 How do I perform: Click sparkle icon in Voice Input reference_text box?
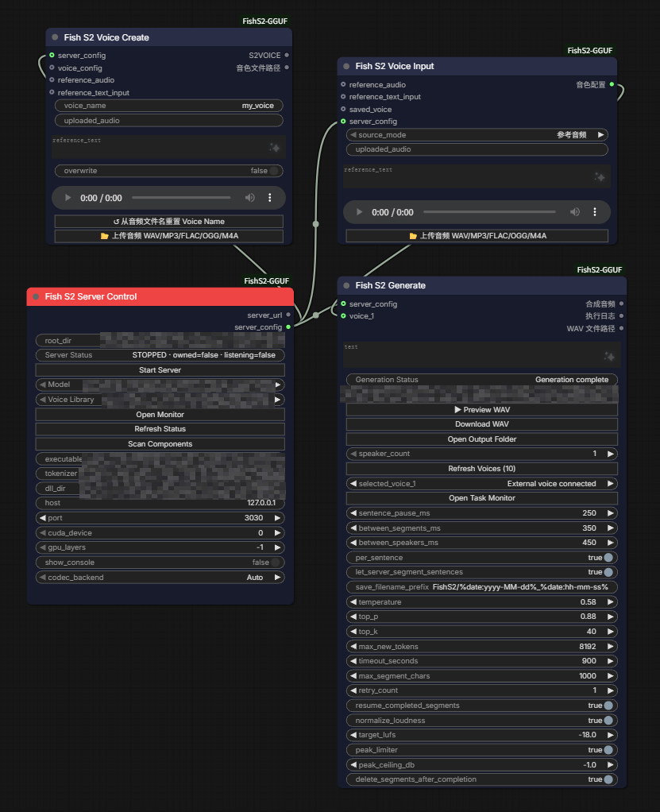point(600,177)
